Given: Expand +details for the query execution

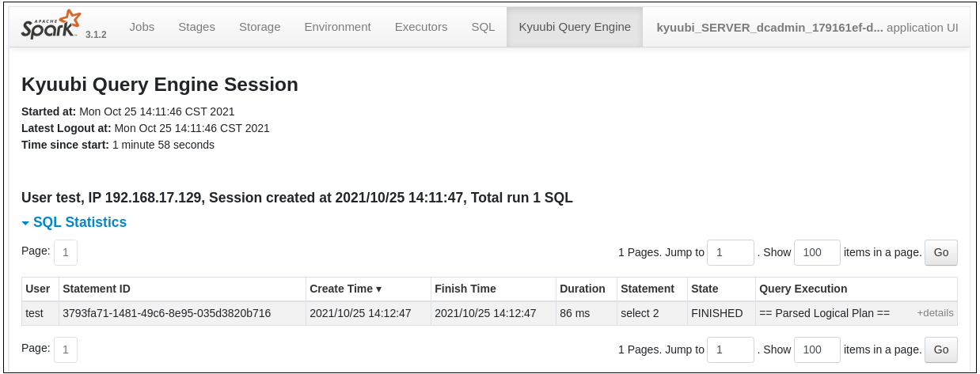Looking at the screenshot, I should click(x=935, y=313).
